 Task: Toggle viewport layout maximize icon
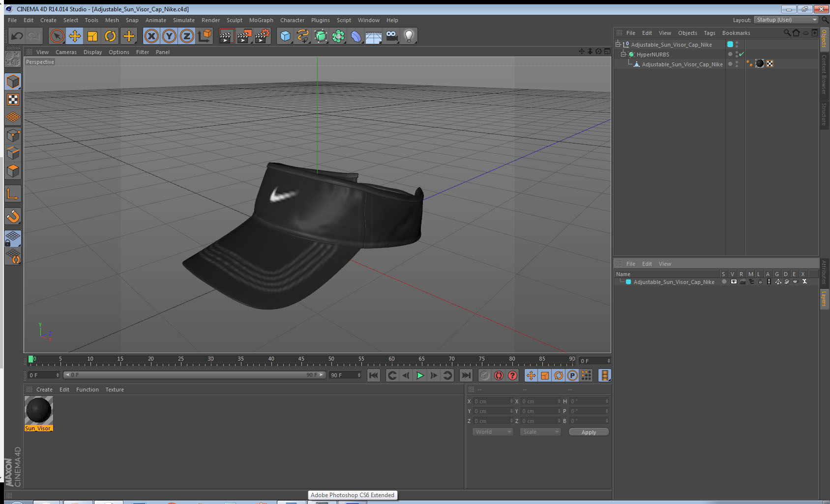607,52
